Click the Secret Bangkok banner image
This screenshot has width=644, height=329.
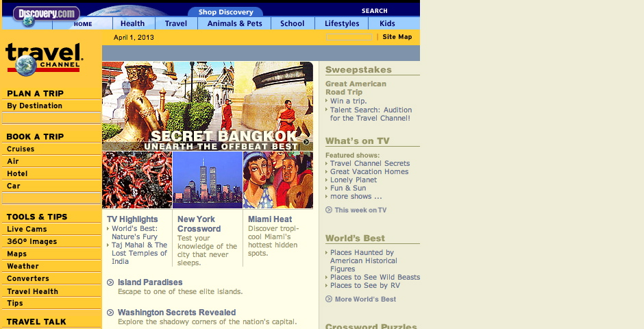pyautogui.click(x=208, y=106)
